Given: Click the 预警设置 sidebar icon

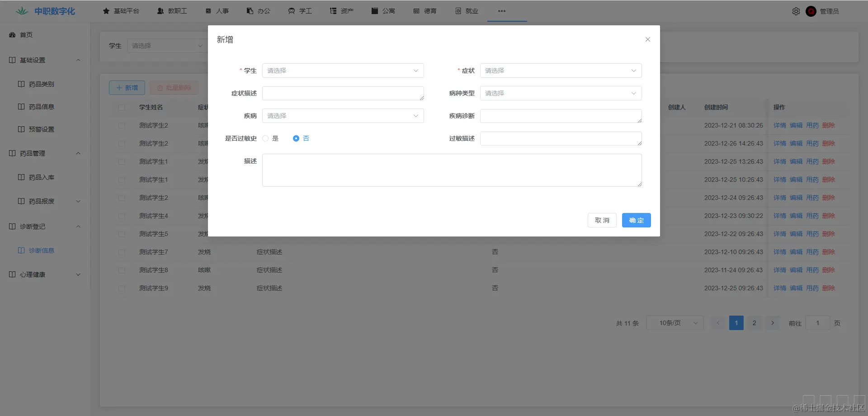Looking at the screenshot, I should pyautogui.click(x=21, y=129).
